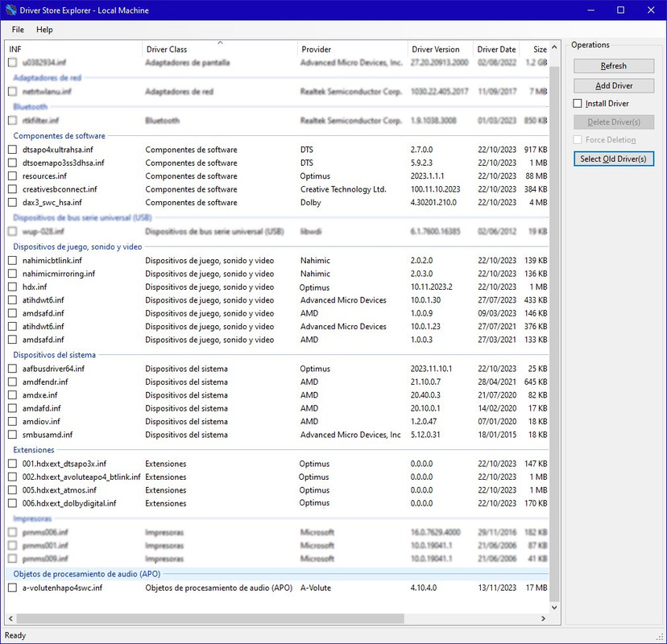Collapse Objetos de procesamiento de audio group
The image size is (667, 644).
tap(87, 574)
